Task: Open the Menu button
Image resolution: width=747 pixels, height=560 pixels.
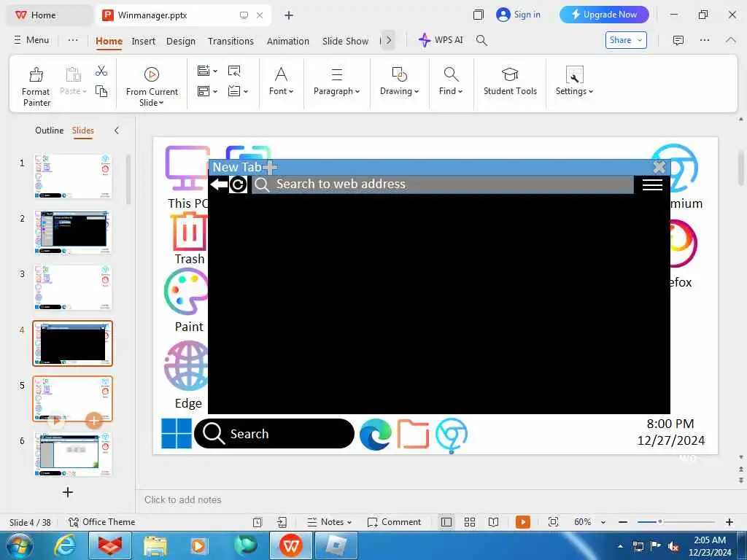Action: [31, 40]
